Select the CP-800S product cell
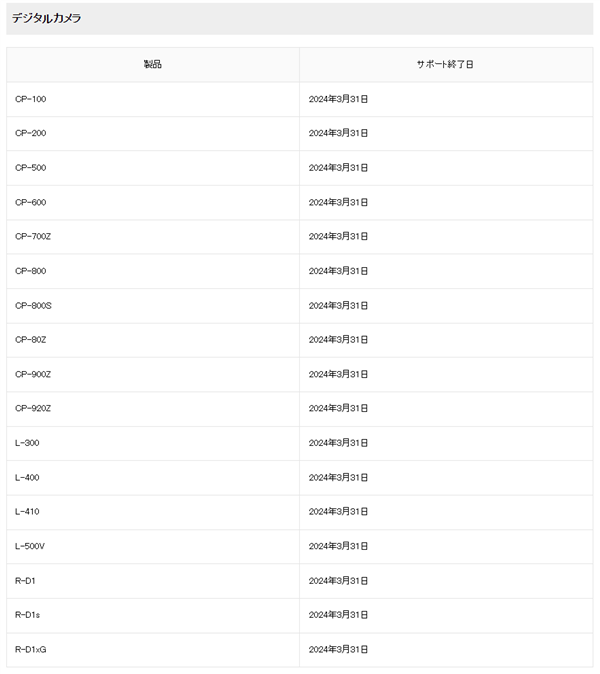 (33, 305)
